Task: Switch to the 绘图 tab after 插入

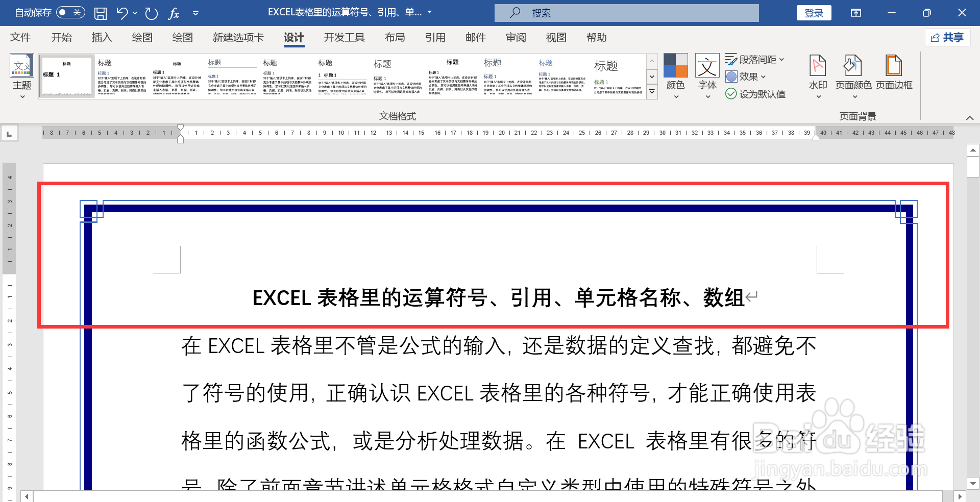Action: pyautogui.click(x=142, y=37)
